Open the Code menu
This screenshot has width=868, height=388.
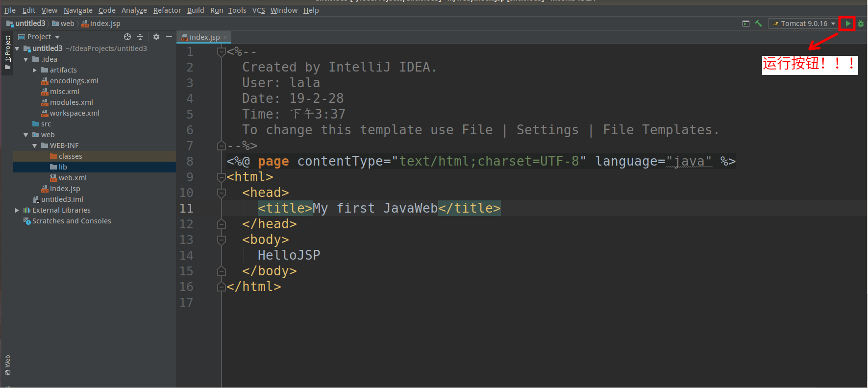click(x=107, y=10)
